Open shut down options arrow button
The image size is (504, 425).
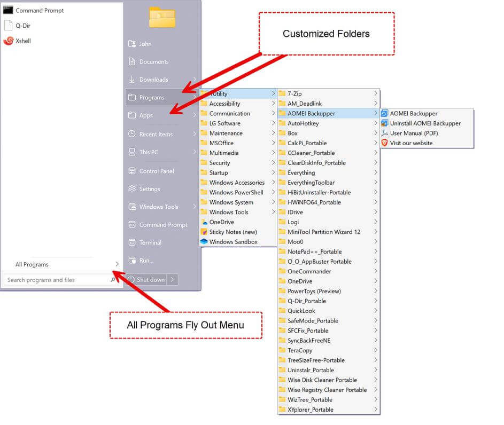tap(173, 279)
